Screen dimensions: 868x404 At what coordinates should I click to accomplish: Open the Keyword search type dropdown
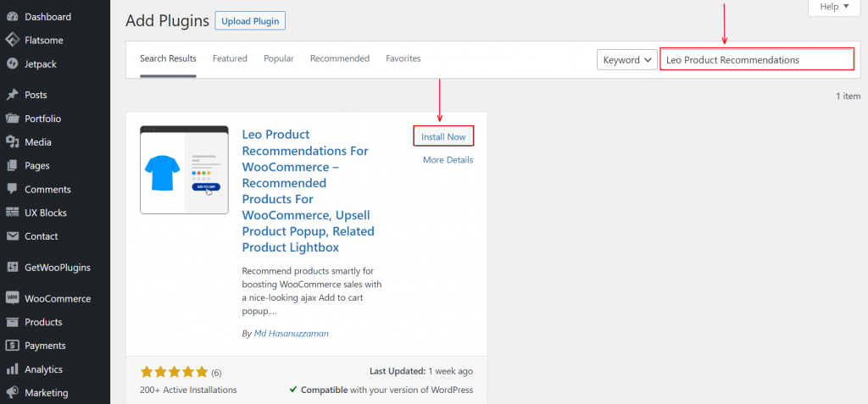pos(627,60)
